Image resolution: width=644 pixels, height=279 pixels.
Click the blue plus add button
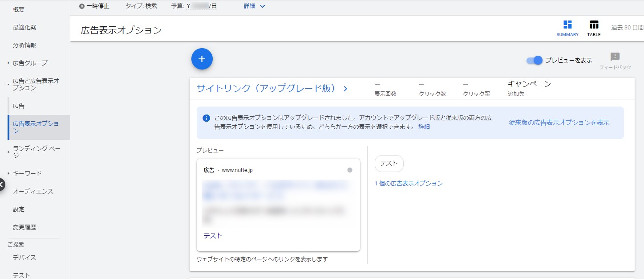click(x=202, y=59)
